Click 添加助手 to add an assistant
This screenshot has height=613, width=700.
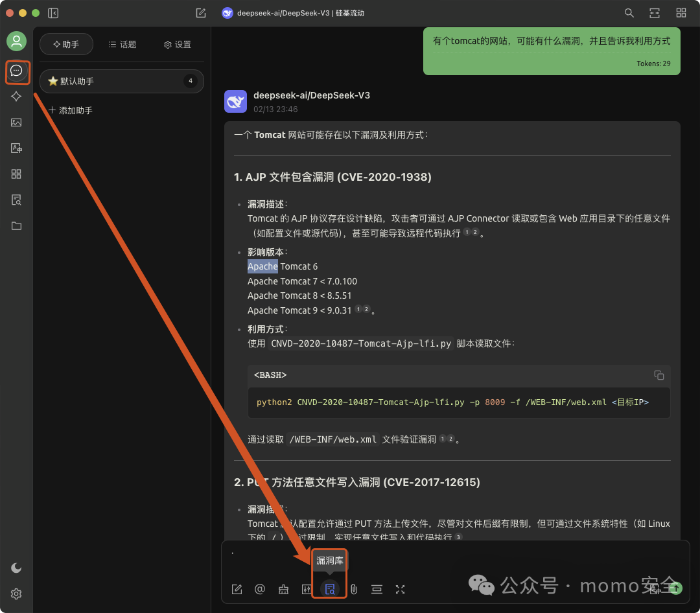[71, 110]
